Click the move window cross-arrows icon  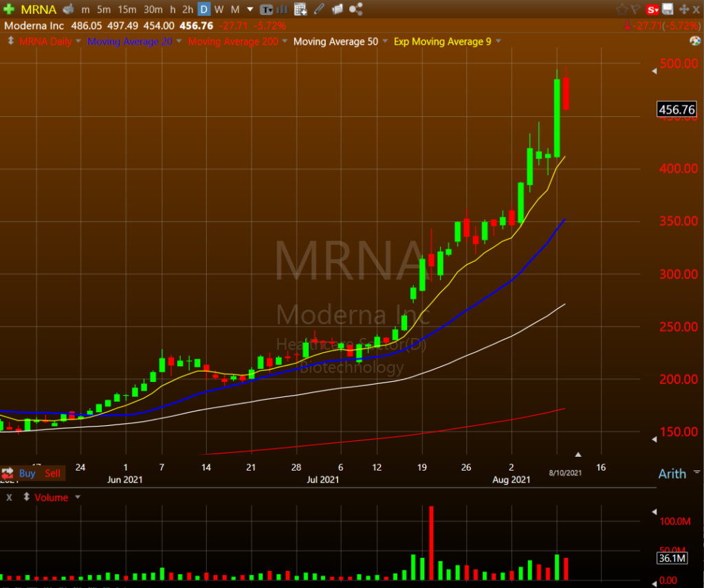[684, 9]
